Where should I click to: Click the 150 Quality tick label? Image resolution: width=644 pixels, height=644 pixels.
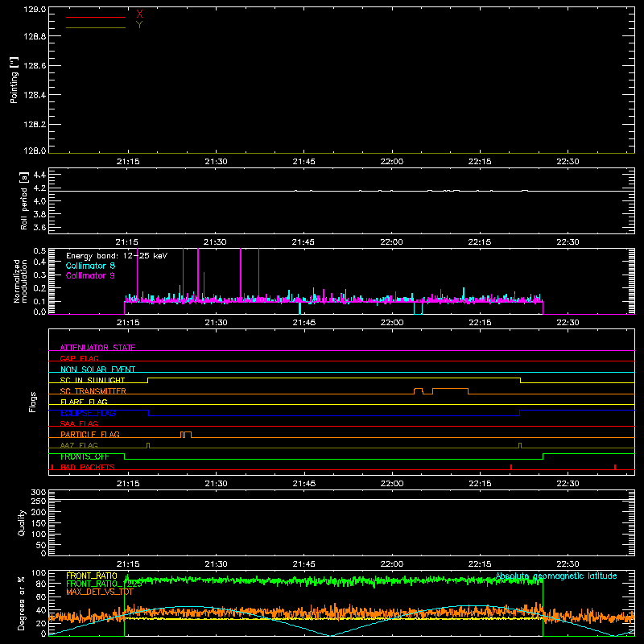pos(39,523)
